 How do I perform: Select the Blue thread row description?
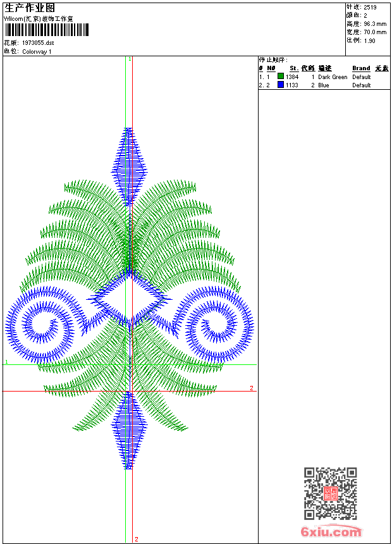[324, 85]
